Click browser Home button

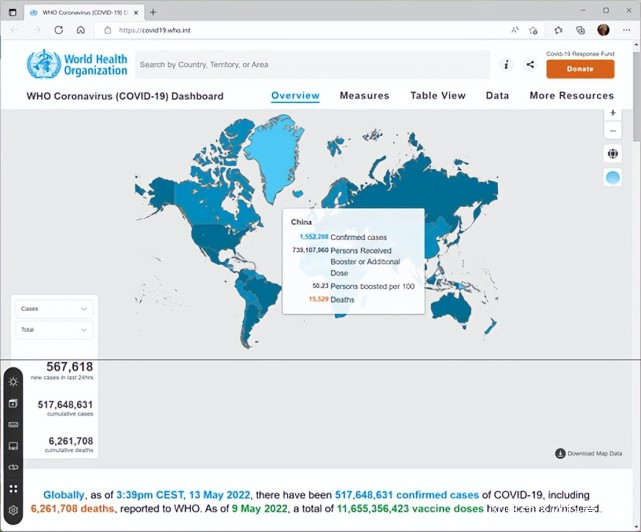(x=81, y=30)
